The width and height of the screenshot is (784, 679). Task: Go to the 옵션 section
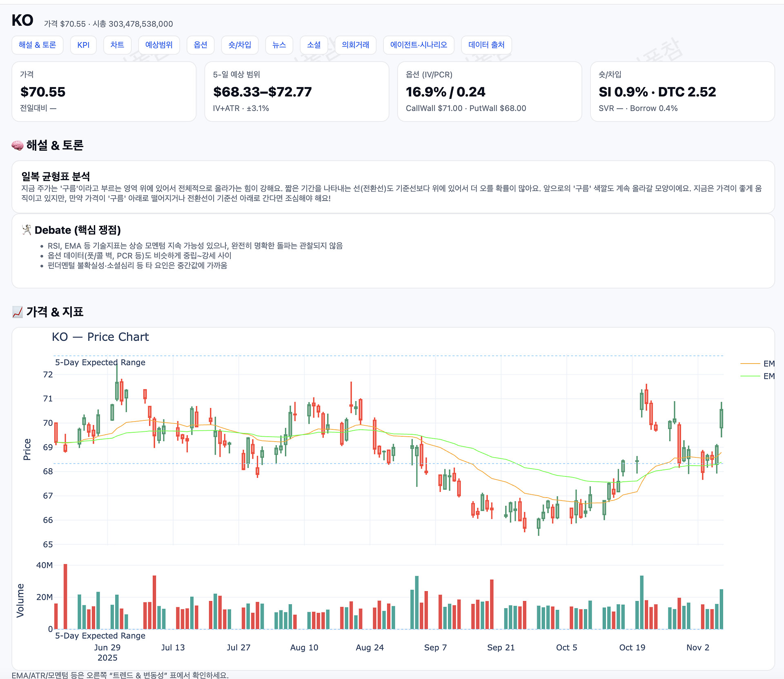coord(200,45)
